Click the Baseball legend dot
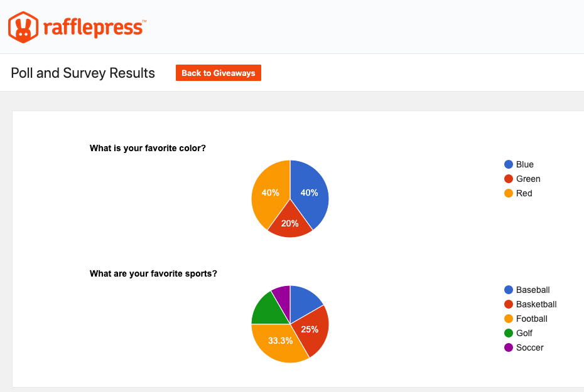This screenshot has width=584, height=392. click(x=509, y=290)
